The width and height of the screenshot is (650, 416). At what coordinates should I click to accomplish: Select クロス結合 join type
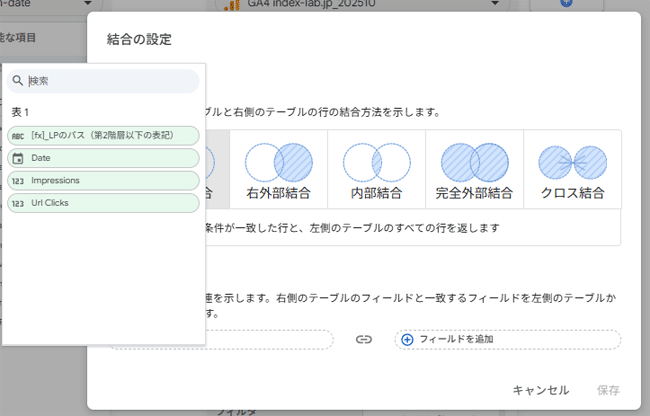pos(572,169)
